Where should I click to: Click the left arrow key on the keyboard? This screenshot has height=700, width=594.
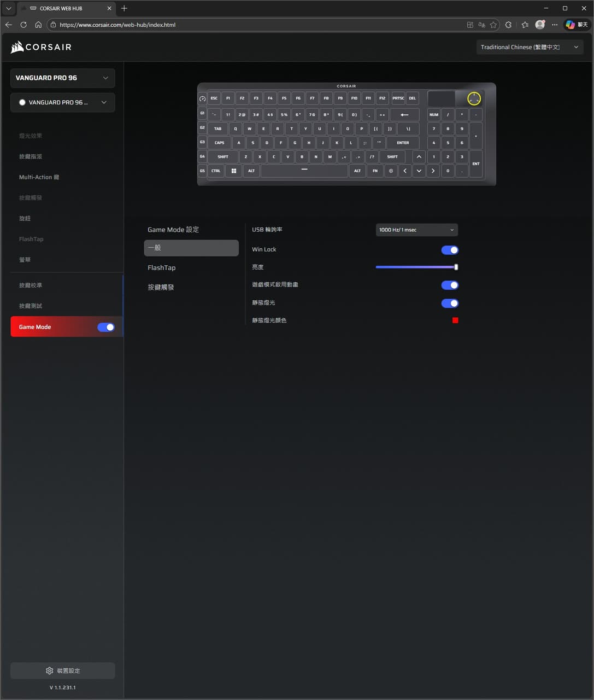tap(405, 171)
